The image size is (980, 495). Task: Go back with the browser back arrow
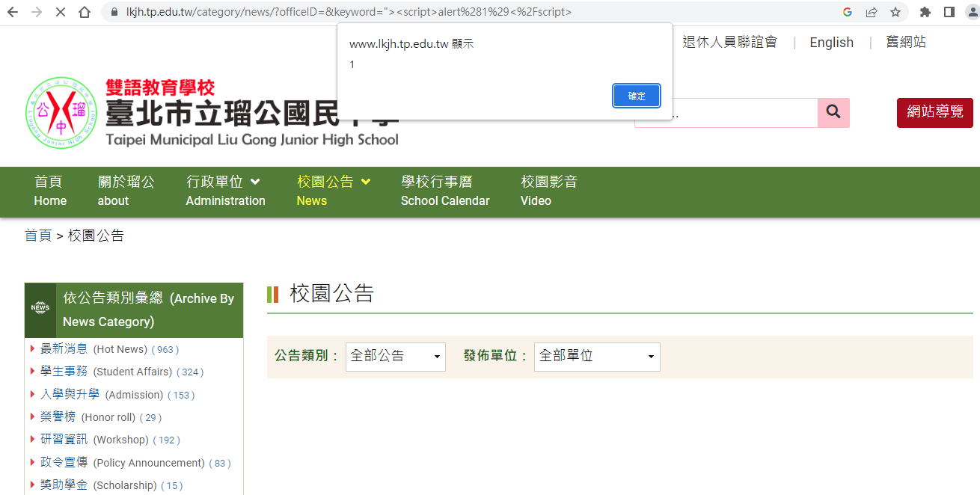[x=13, y=12]
